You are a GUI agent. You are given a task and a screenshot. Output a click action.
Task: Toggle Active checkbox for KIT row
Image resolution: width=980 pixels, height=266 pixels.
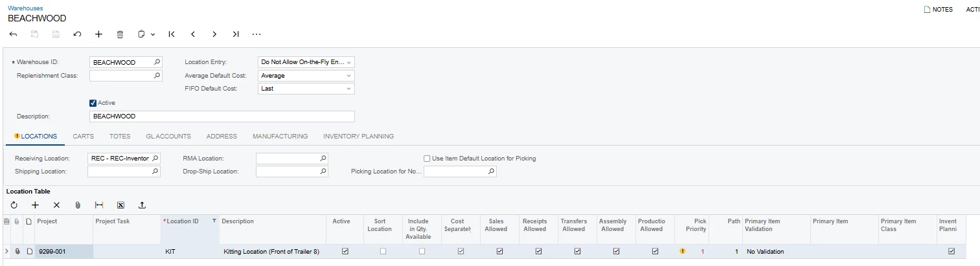345,251
